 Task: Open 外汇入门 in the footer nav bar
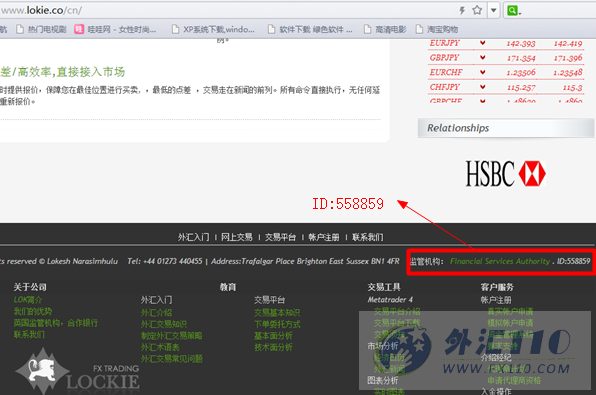point(193,237)
